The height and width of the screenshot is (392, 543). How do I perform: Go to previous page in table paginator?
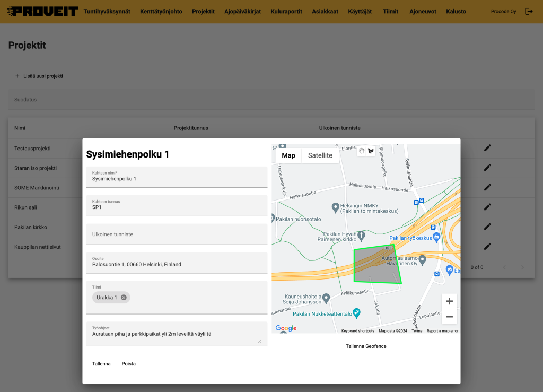pos(505,267)
